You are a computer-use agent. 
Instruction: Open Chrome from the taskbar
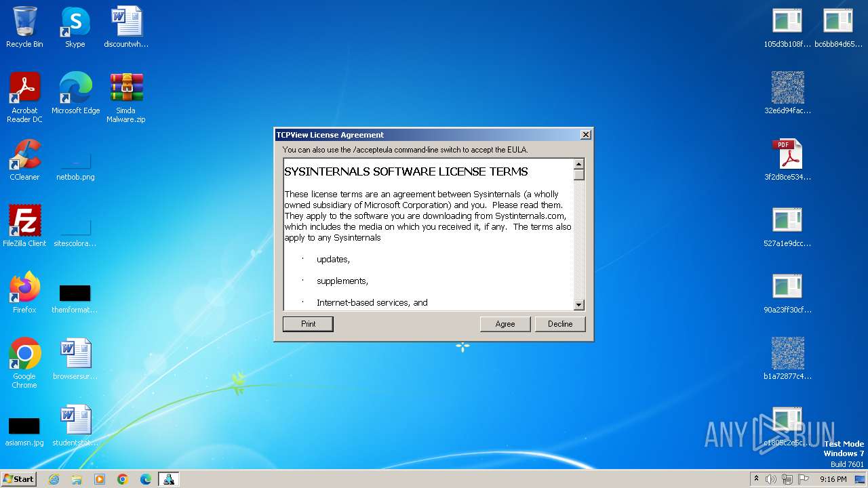coord(123,479)
